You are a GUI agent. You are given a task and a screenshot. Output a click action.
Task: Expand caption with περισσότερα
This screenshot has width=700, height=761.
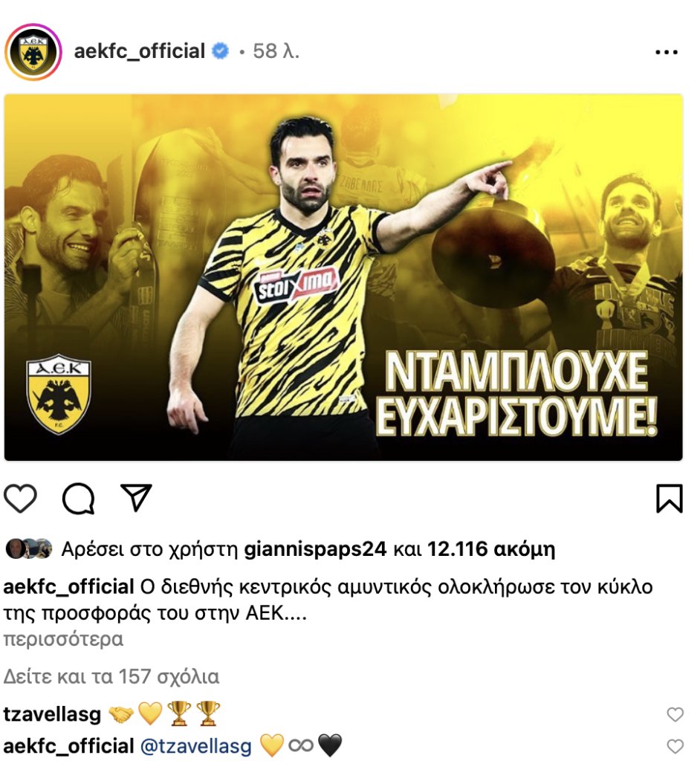63,639
